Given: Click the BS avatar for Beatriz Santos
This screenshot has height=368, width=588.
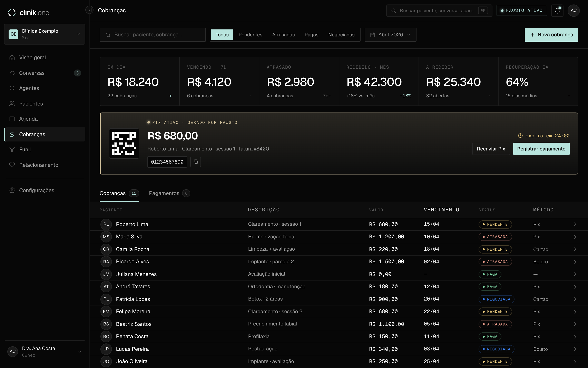Looking at the screenshot, I should (x=106, y=324).
